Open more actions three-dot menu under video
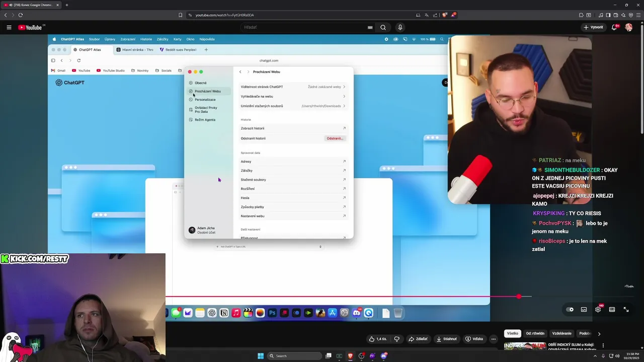644x362 pixels. coord(494,339)
